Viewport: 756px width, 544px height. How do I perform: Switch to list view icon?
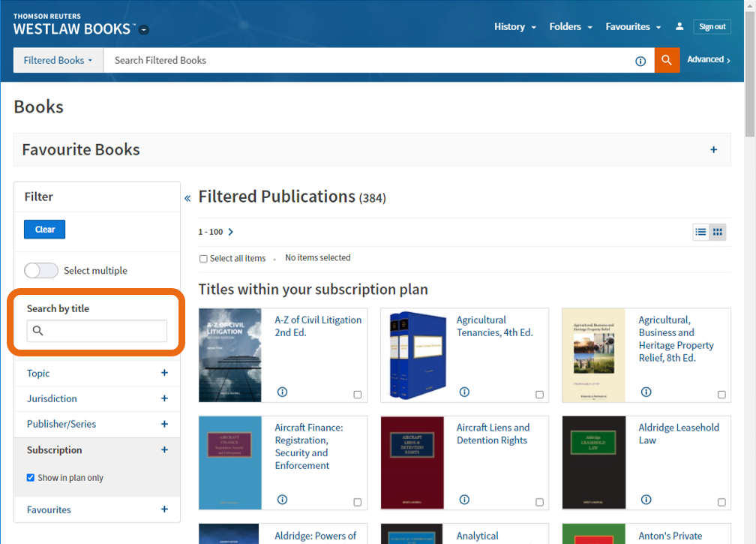point(700,232)
